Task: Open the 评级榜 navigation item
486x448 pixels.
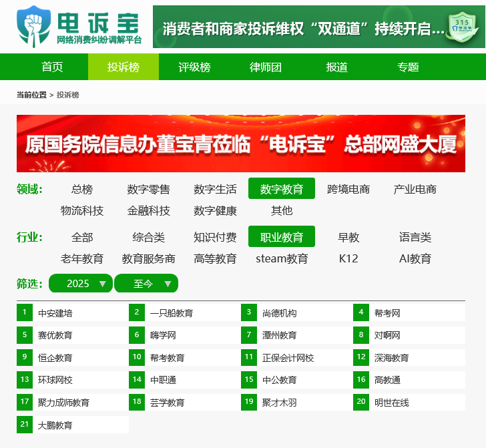Action: tap(194, 67)
